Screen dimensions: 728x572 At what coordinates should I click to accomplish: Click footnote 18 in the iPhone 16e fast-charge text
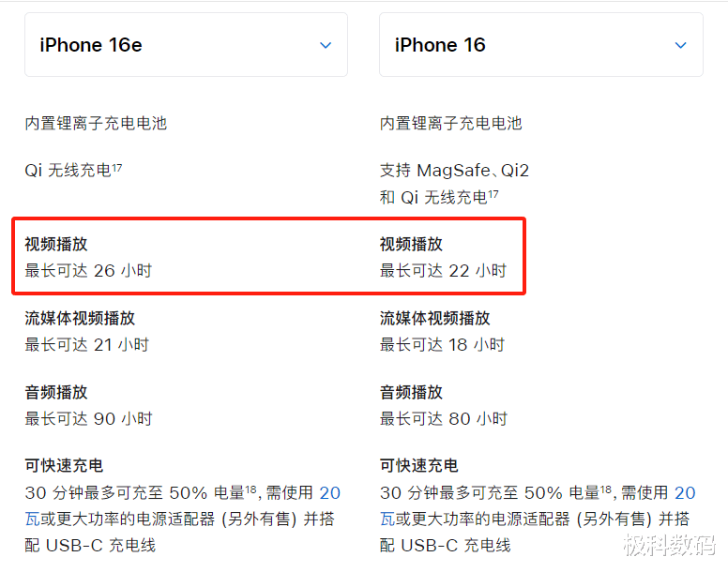pyautogui.click(x=250, y=489)
